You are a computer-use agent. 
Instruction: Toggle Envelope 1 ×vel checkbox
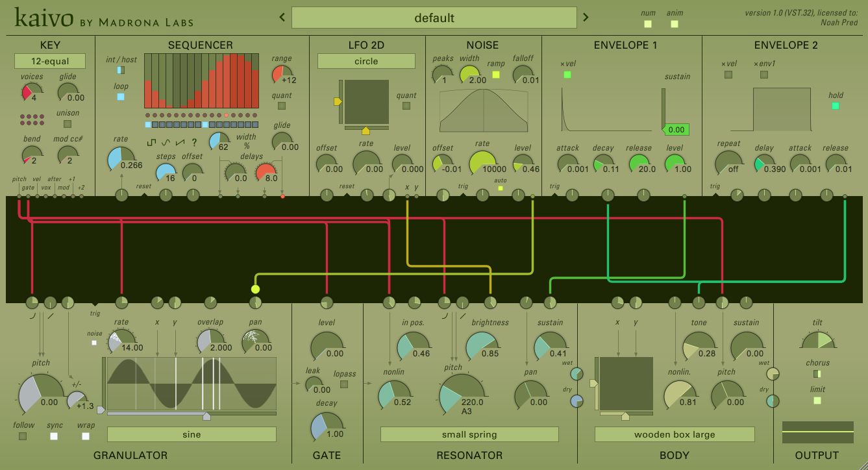[567, 75]
